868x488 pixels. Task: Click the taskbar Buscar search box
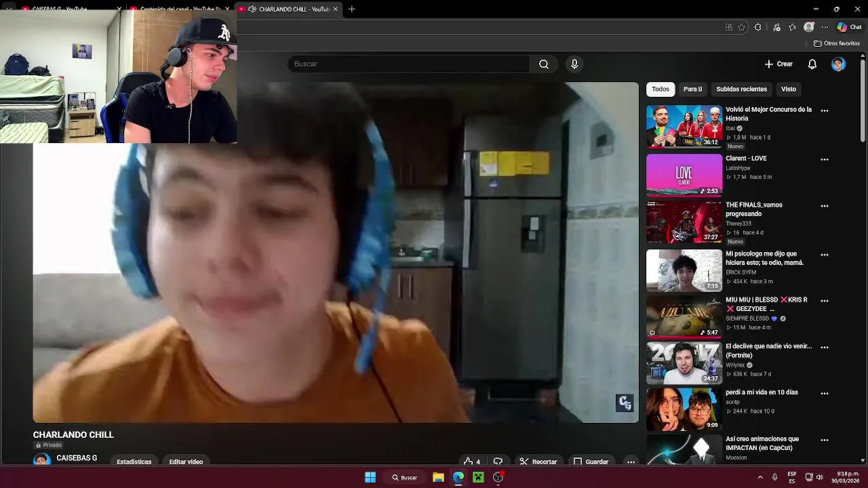tap(404, 477)
